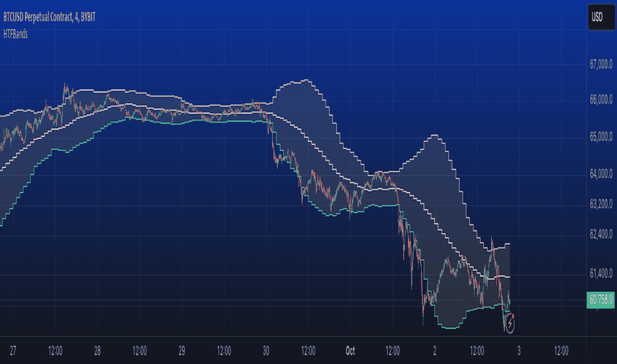Screen dimensions: 617x364
Task: Click the 66,000.0 price axis label
Action: (601, 99)
